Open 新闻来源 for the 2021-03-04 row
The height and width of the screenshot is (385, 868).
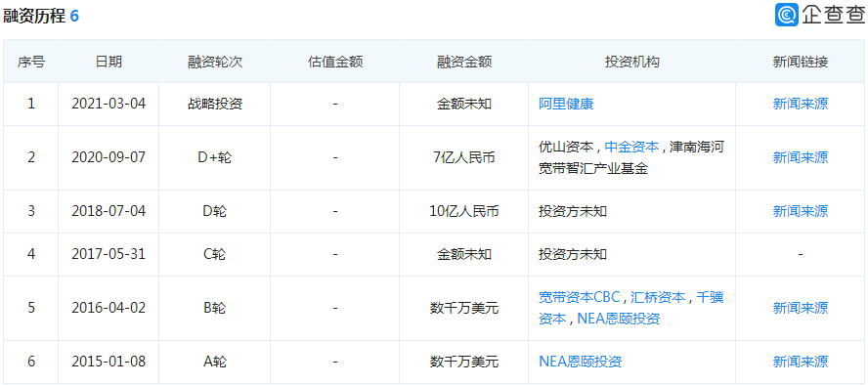[x=801, y=104]
